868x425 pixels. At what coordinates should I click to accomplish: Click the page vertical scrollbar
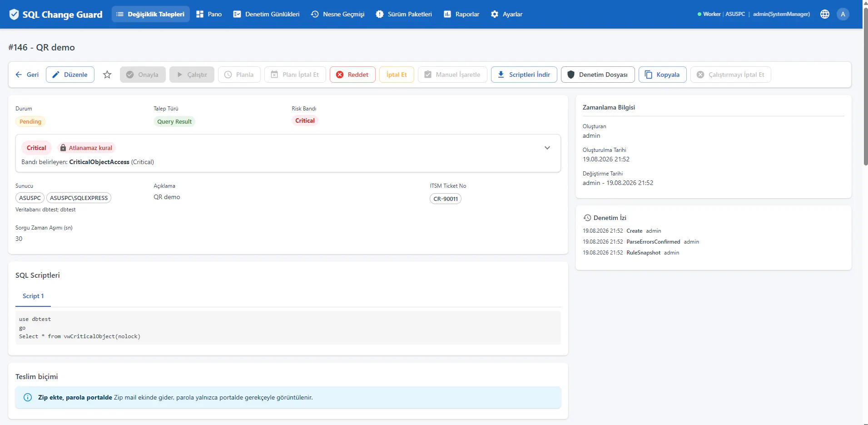pyautogui.click(x=865, y=86)
